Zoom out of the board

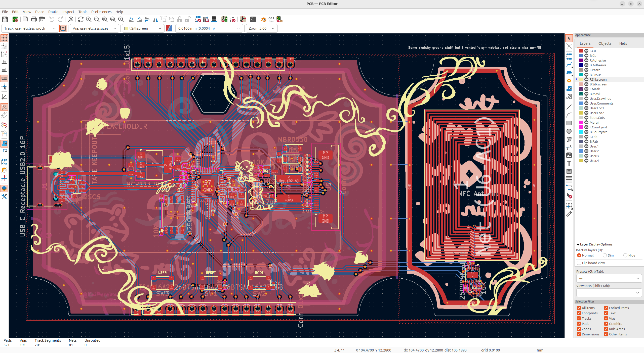[x=97, y=19]
